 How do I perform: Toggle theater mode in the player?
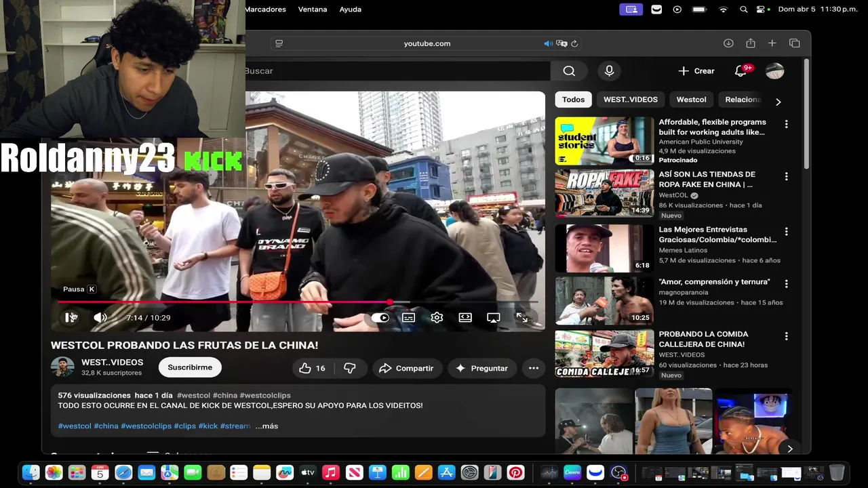click(x=465, y=317)
